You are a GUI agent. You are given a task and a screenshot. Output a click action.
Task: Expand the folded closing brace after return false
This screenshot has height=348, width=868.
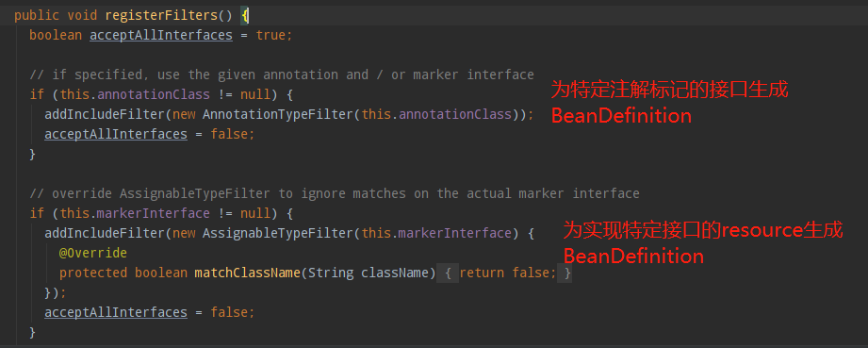565,273
